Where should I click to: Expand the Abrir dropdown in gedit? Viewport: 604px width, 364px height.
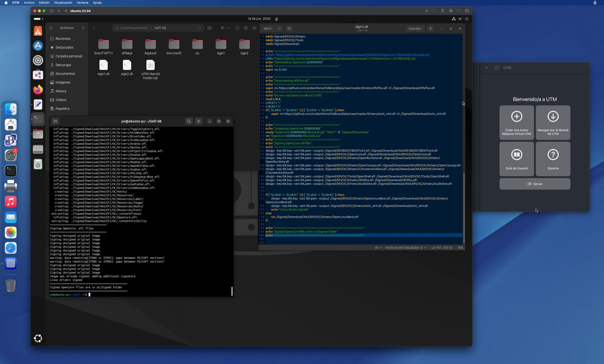coord(279,29)
